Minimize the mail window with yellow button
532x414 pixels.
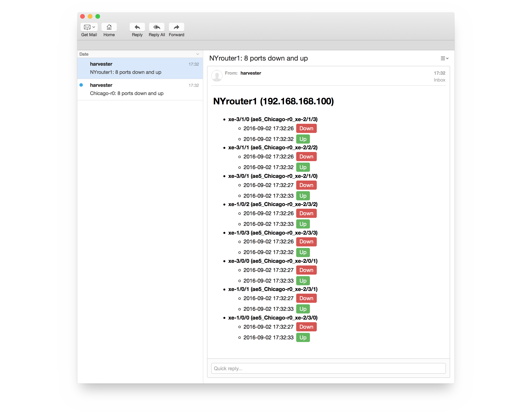click(x=90, y=16)
